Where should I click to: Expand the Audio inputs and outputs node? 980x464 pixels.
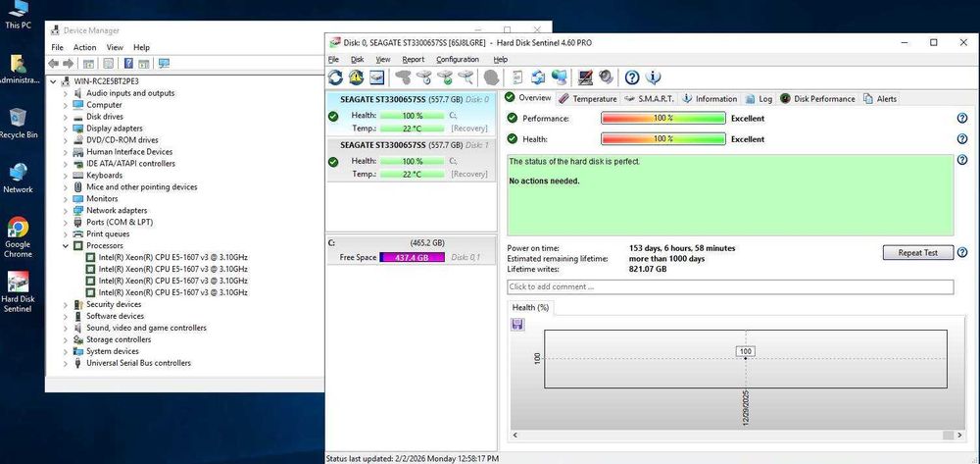[x=66, y=93]
